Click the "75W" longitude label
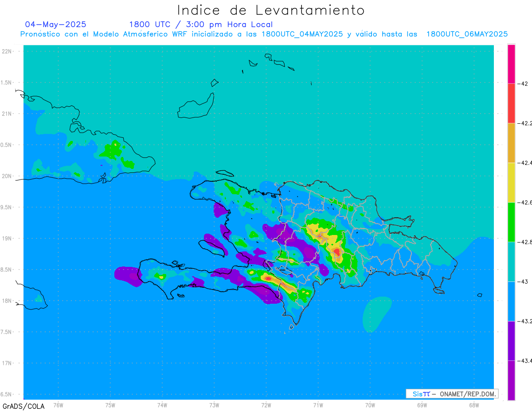 110,405
